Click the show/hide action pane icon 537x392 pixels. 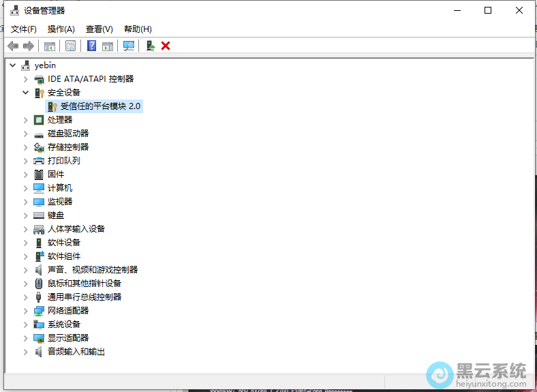tap(108, 46)
